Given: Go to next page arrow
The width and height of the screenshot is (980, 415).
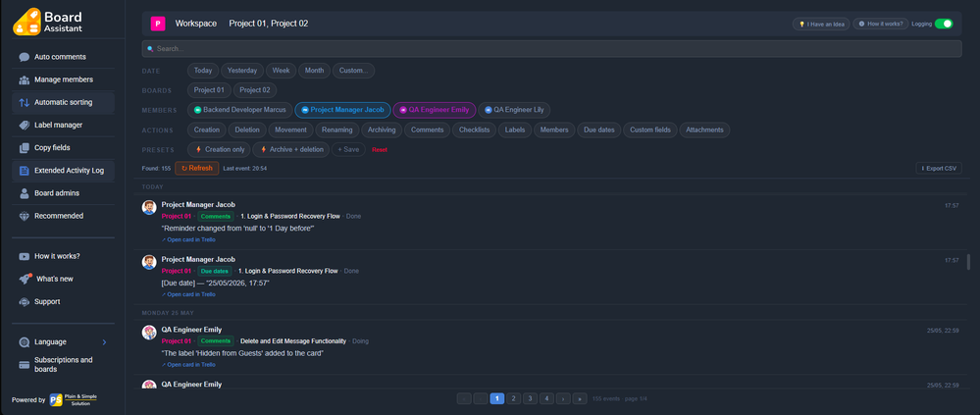Looking at the screenshot, I should point(563,398).
